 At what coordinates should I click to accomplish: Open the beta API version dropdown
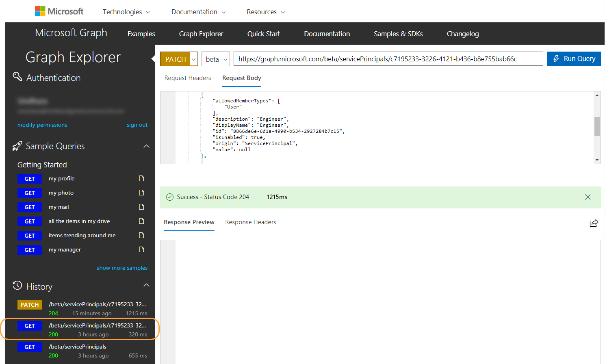pos(216,59)
